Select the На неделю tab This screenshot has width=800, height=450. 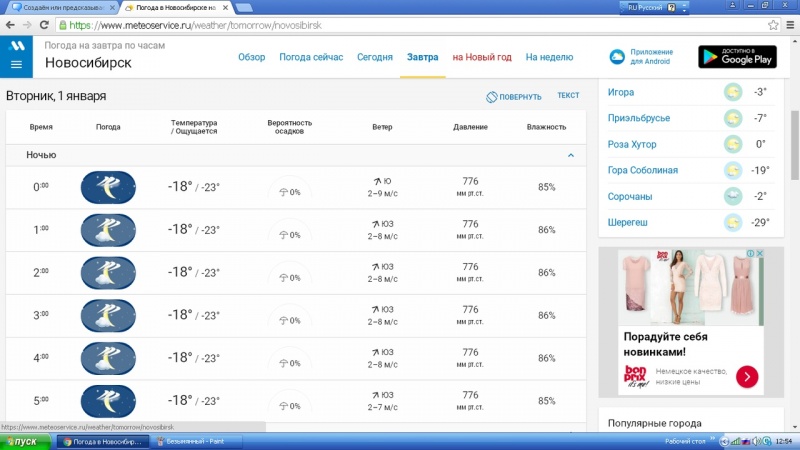[549, 57]
